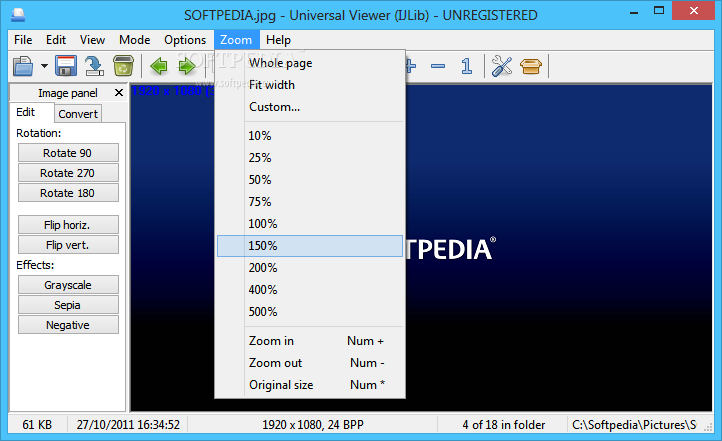Switch to the Convert tab
The width and height of the screenshot is (722, 441).
pyautogui.click(x=78, y=114)
